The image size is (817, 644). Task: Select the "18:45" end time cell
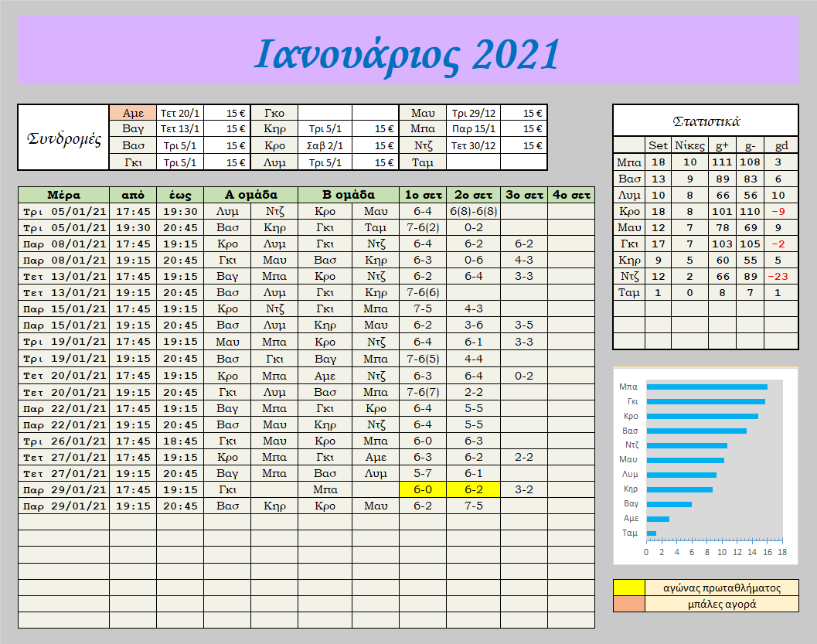(179, 441)
